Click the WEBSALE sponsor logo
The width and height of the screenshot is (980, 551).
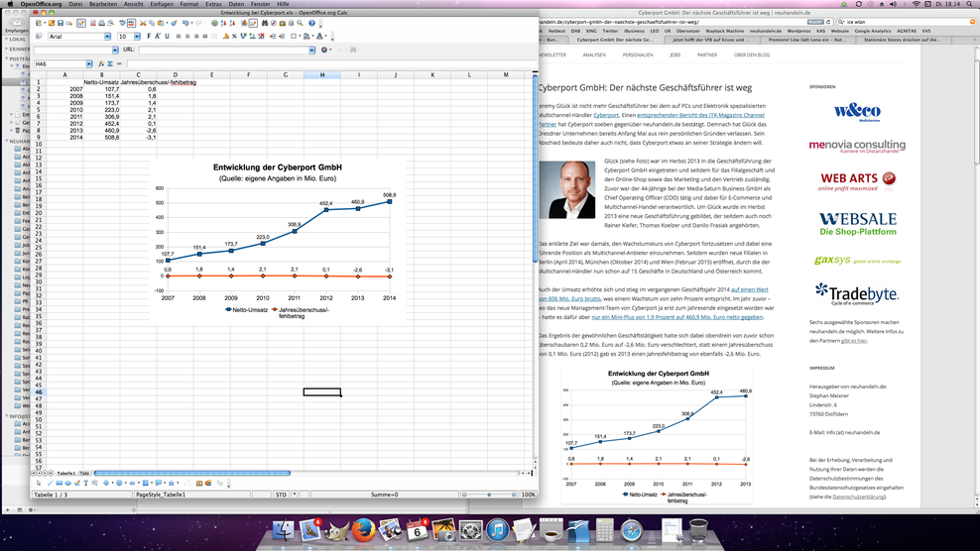point(857,224)
